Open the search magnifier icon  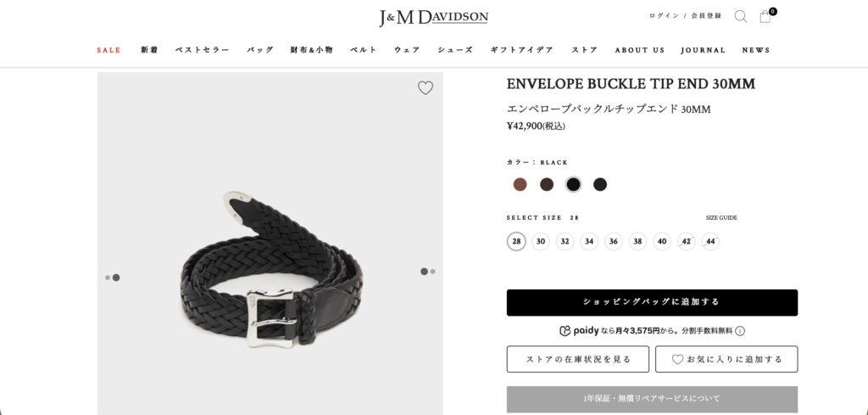click(x=741, y=17)
